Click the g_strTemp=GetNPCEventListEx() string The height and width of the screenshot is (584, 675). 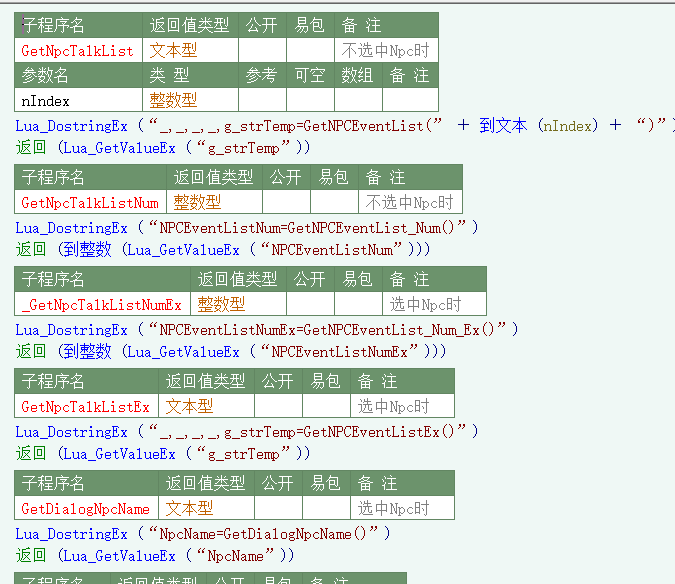pos(308,431)
